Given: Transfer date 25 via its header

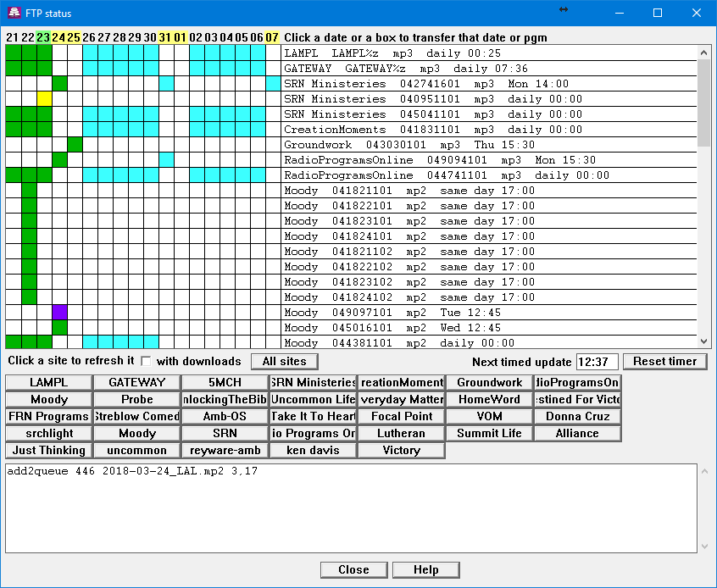Looking at the screenshot, I should 74,37.
